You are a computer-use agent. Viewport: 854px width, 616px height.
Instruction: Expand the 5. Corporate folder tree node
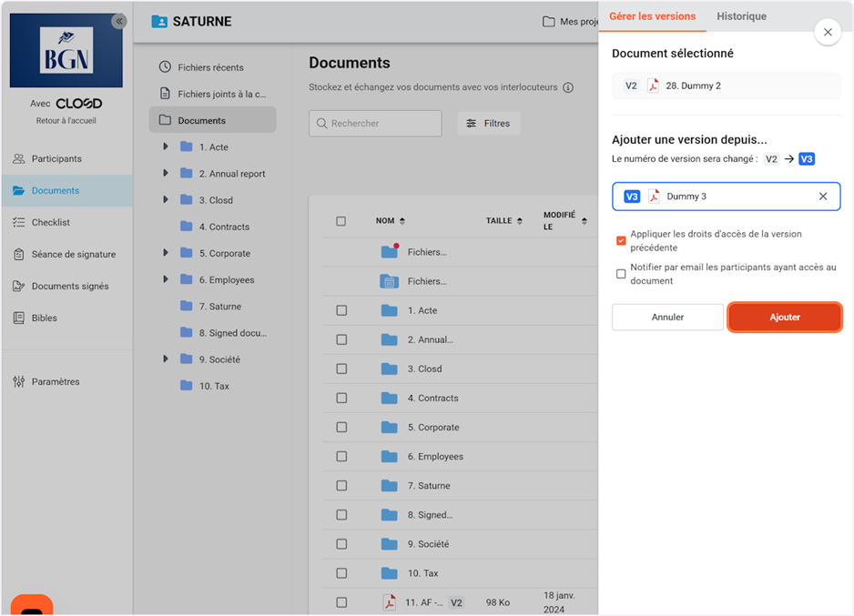(165, 253)
